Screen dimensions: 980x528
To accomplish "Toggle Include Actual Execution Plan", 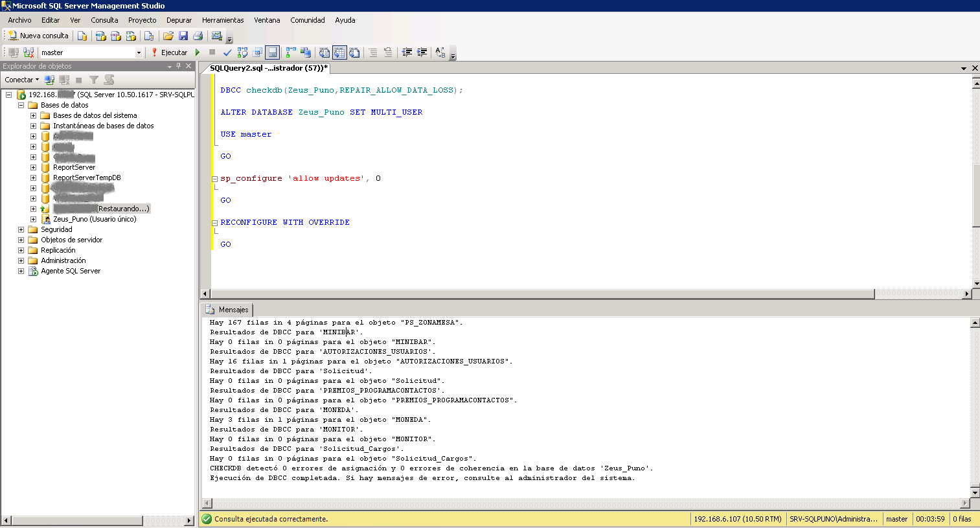I will point(291,52).
